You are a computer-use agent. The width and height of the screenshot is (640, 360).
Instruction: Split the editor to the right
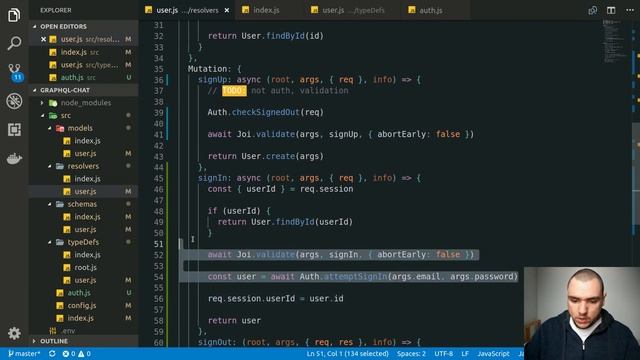611,10
